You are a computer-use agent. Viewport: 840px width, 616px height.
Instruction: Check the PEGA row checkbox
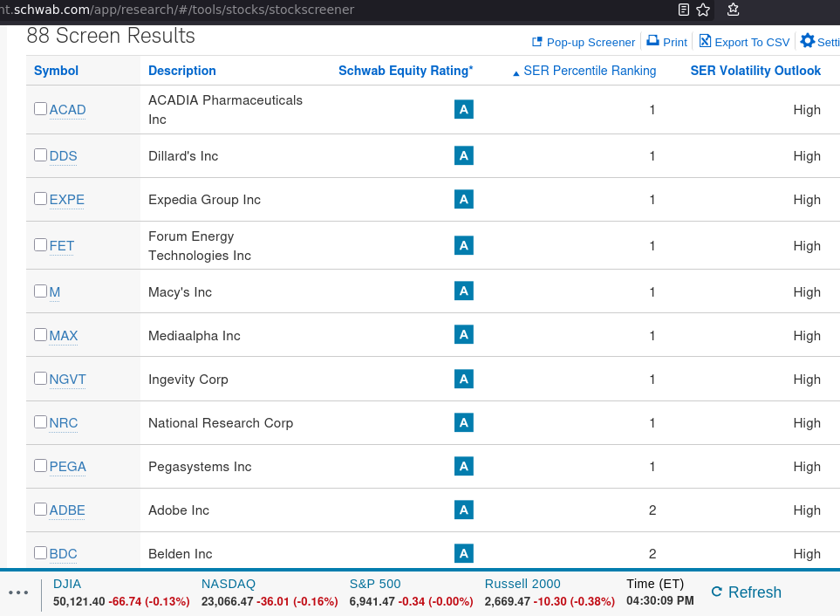click(41, 465)
